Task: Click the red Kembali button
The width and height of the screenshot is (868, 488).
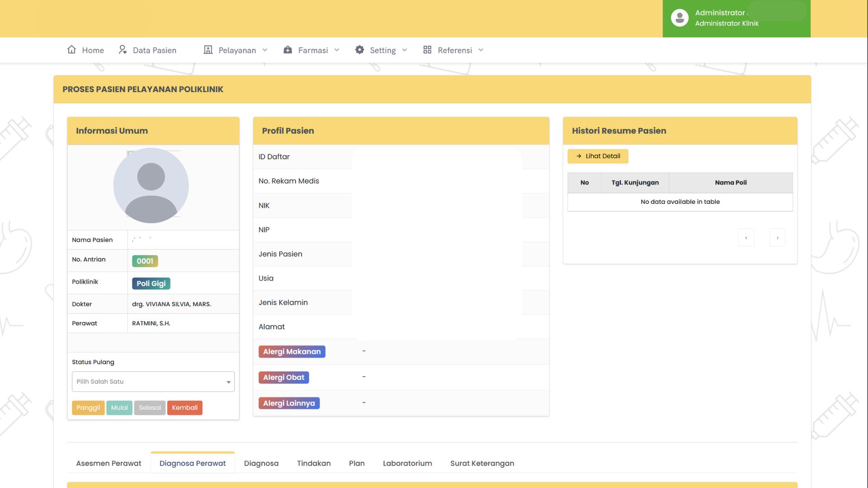Action: coord(184,408)
